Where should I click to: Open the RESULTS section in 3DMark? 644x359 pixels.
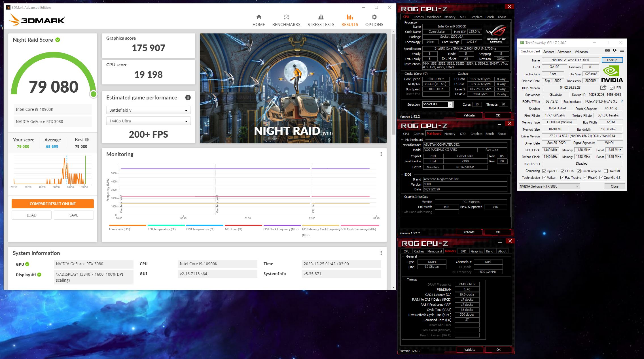[x=349, y=21]
